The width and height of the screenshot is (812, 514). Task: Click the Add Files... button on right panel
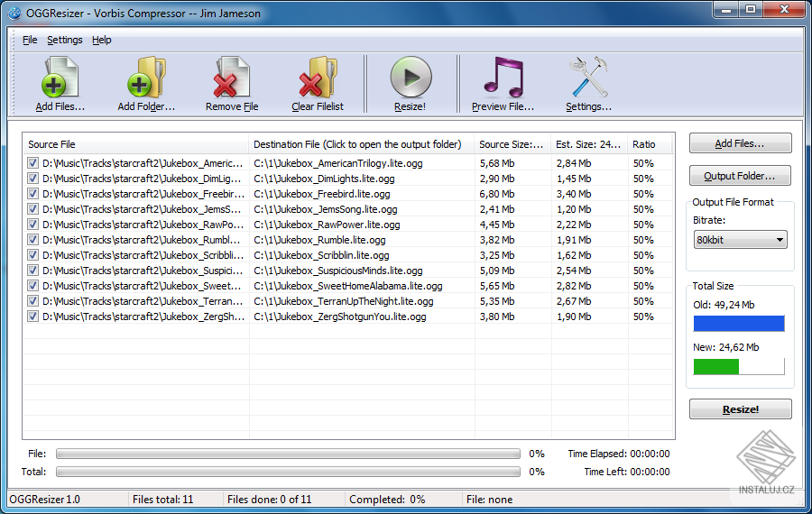(740, 143)
